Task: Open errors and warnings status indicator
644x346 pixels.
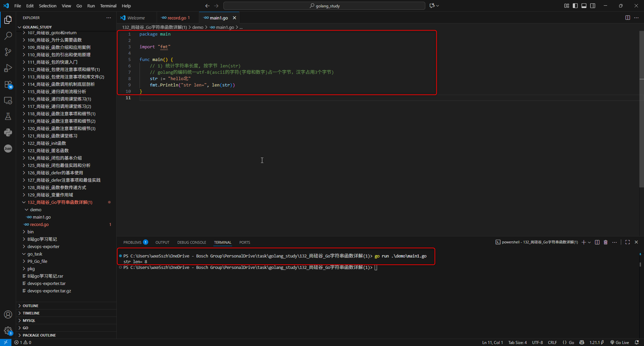Action: click(23, 342)
